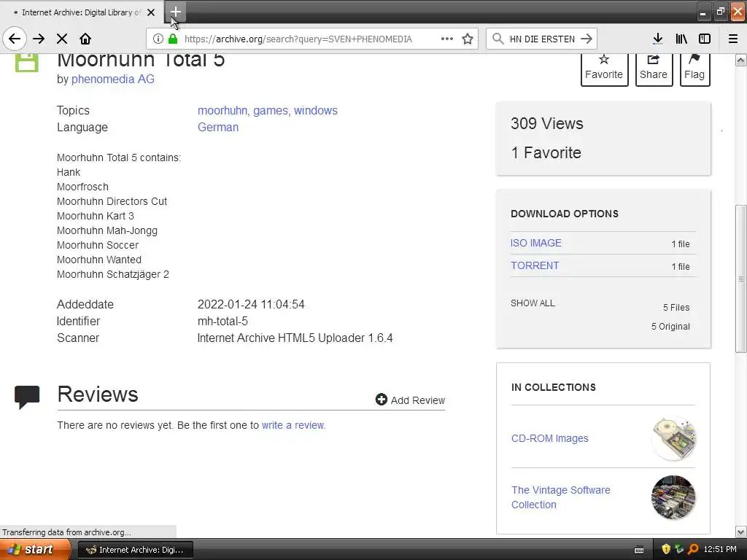Click the 12:51 PM system clock
The image size is (747, 560).
point(720,550)
